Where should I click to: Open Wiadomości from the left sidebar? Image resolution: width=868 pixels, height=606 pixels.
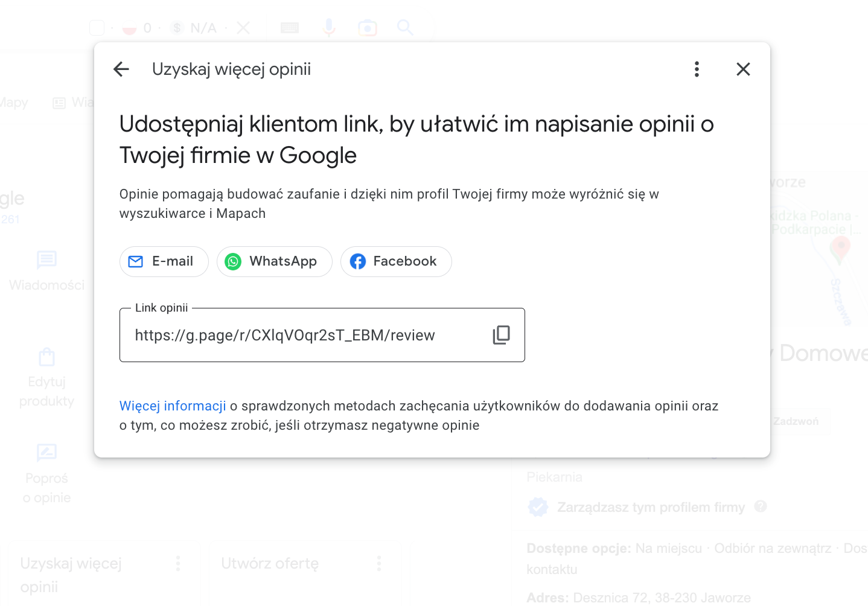[46, 270]
